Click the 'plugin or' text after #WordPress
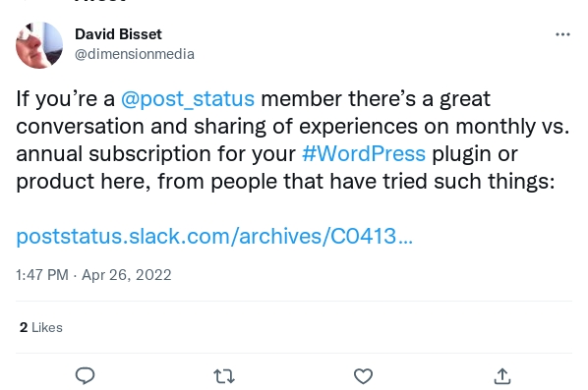Viewport: 588px width, 390px height. [475, 154]
